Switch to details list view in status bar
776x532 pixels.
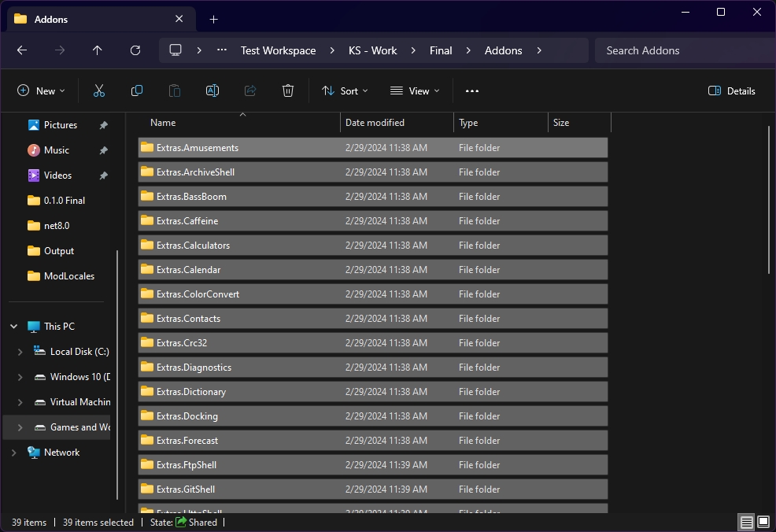(x=745, y=522)
